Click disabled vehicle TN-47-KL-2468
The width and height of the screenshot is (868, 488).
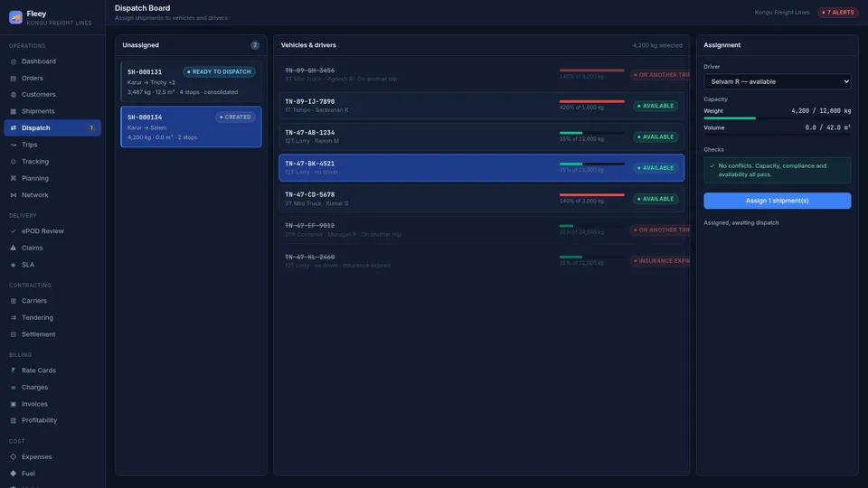click(482, 260)
